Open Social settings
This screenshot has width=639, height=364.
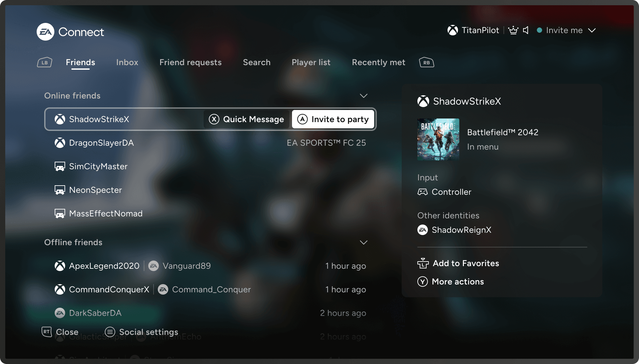pyautogui.click(x=141, y=332)
